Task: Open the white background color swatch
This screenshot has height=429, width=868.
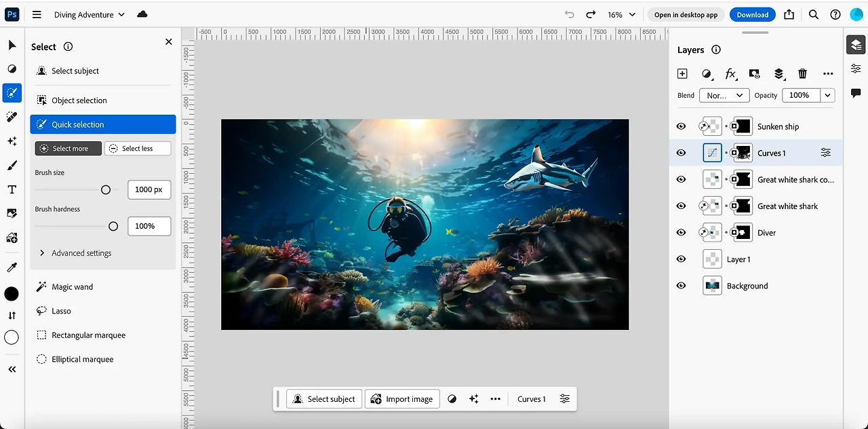Action: click(x=12, y=337)
